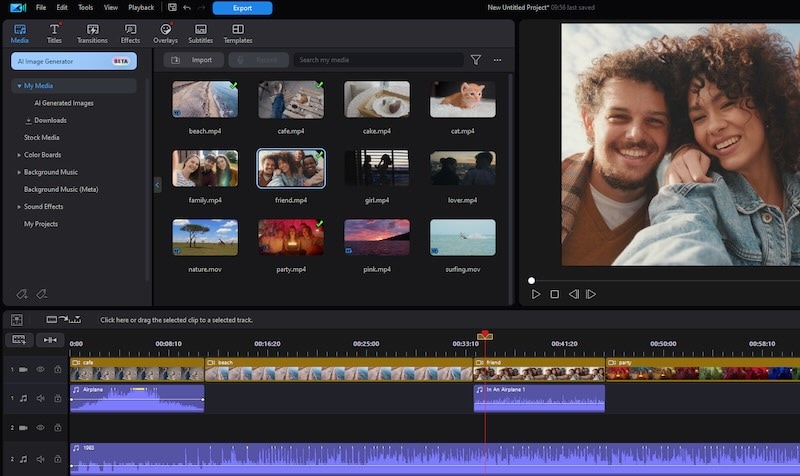Expand the Color Boards category
The height and width of the screenshot is (476, 800).
[x=19, y=155]
